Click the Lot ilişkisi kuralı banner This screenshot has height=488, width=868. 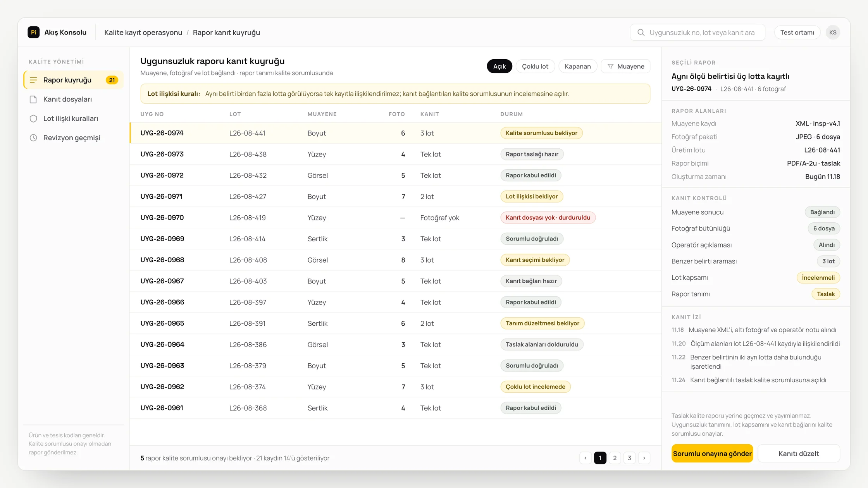(395, 94)
